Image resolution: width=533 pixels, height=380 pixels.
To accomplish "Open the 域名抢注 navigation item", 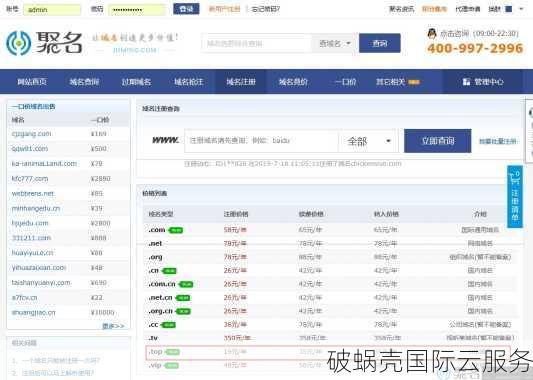I will point(189,82).
